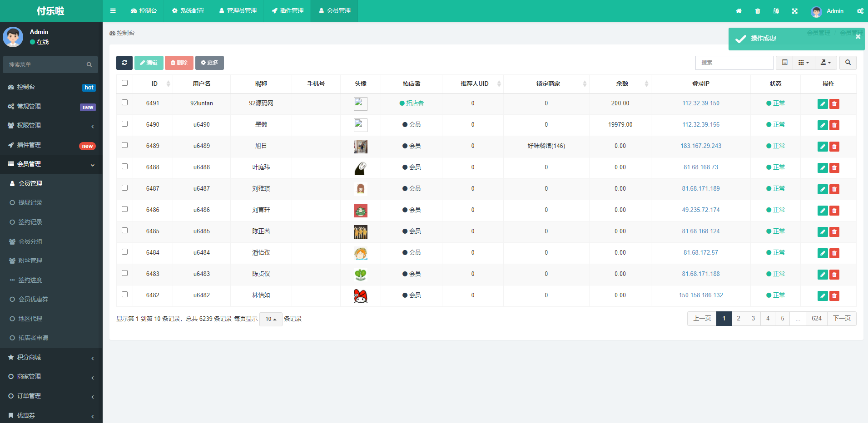Expand the 积分商城 sidebar menu
The height and width of the screenshot is (423, 868).
pyautogui.click(x=51, y=358)
